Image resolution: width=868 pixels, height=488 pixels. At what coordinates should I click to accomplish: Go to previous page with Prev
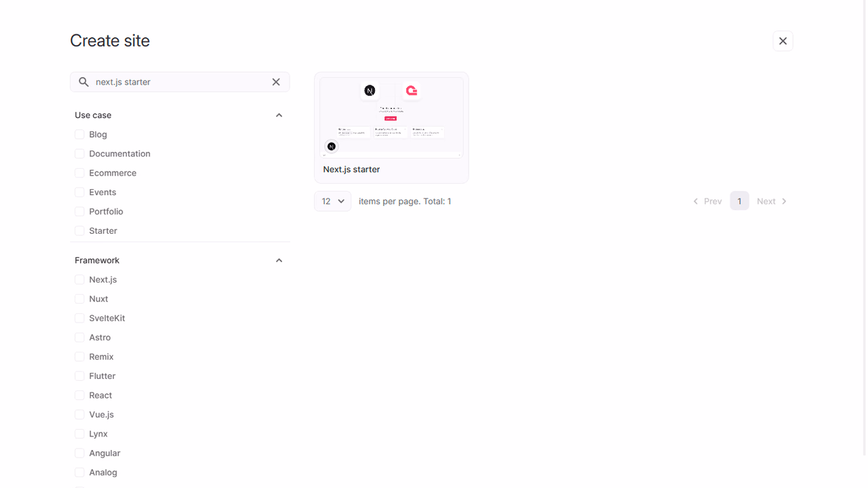coord(707,201)
